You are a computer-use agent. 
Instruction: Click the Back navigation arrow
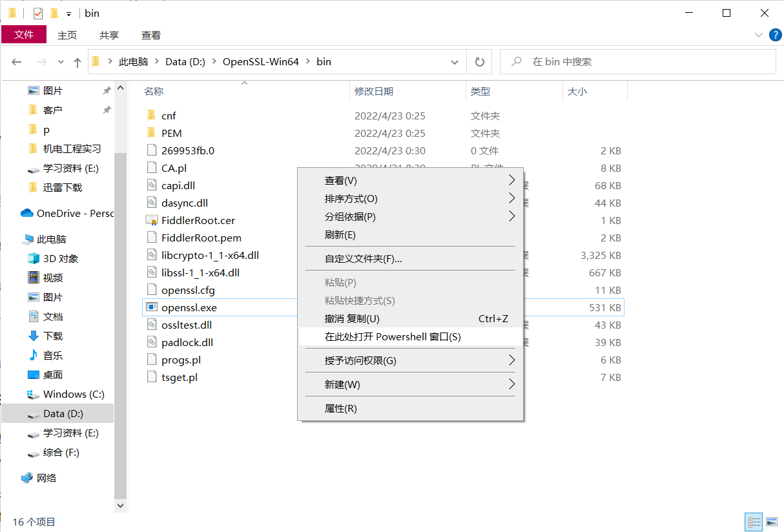point(17,62)
